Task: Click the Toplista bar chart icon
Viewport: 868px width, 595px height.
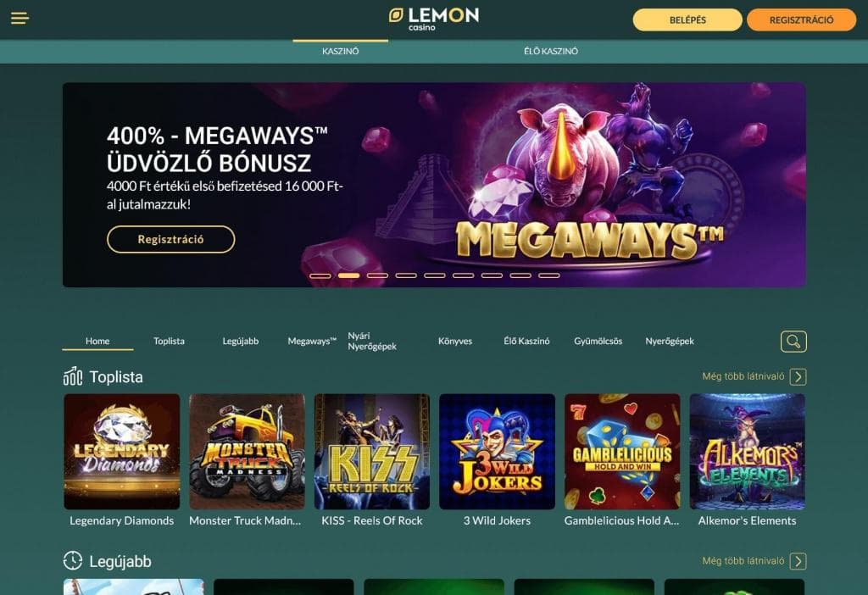Action: [x=73, y=376]
